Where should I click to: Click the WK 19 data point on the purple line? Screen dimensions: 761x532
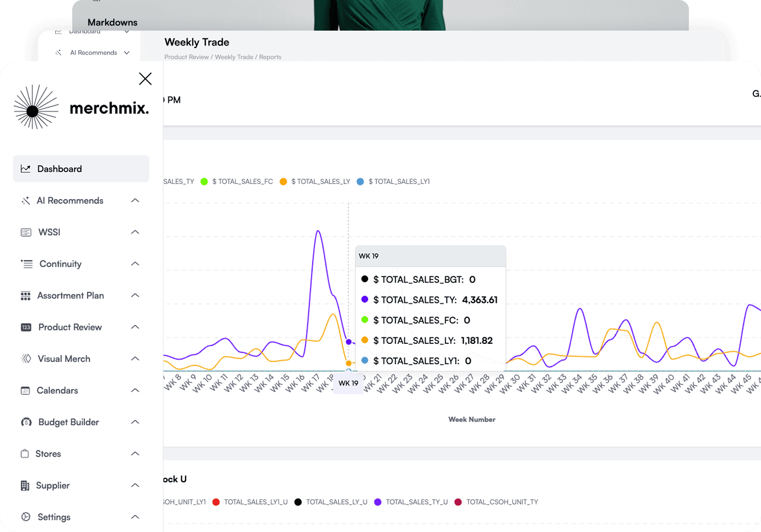click(349, 342)
